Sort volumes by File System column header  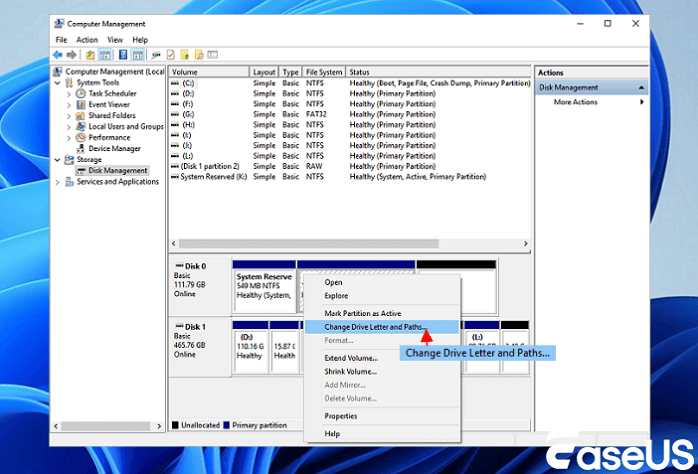coord(324,72)
